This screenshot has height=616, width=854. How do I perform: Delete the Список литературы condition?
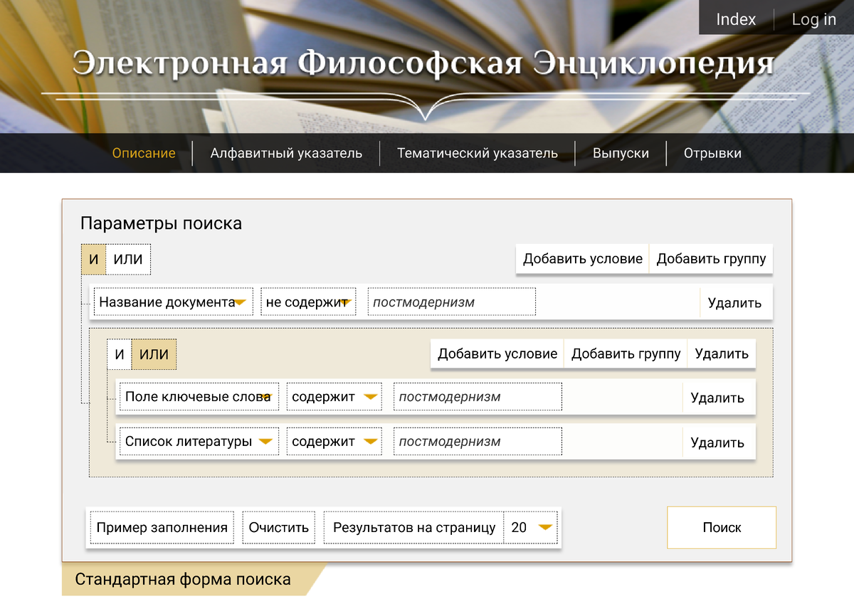717,442
